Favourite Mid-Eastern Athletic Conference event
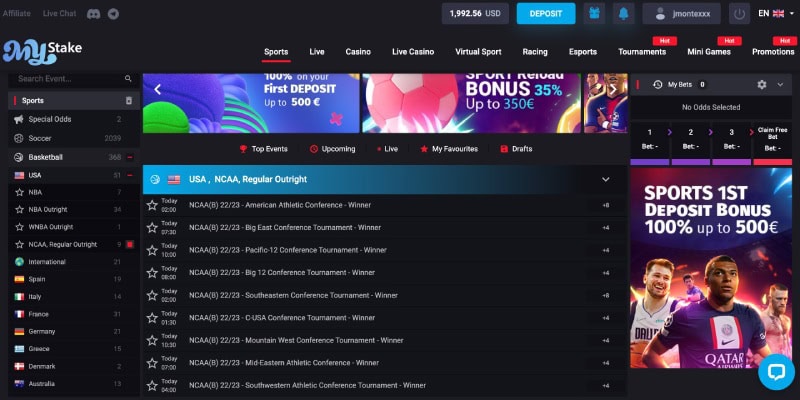The height and width of the screenshot is (400, 800). [152, 363]
